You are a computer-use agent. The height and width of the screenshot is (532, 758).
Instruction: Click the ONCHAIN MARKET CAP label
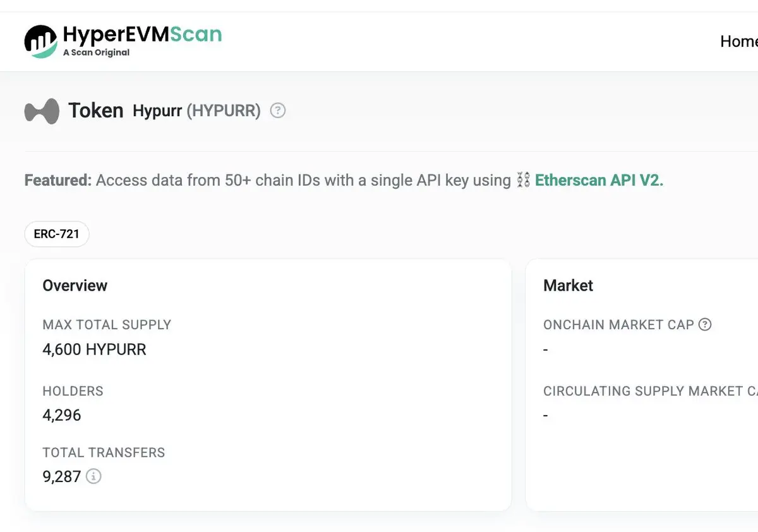(x=618, y=325)
